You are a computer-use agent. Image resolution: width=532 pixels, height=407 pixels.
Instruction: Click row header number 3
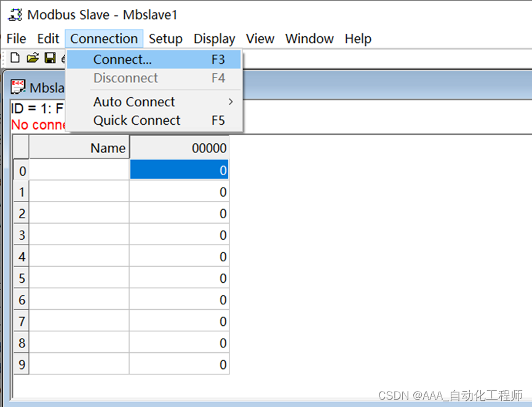(x=22, y=234)
